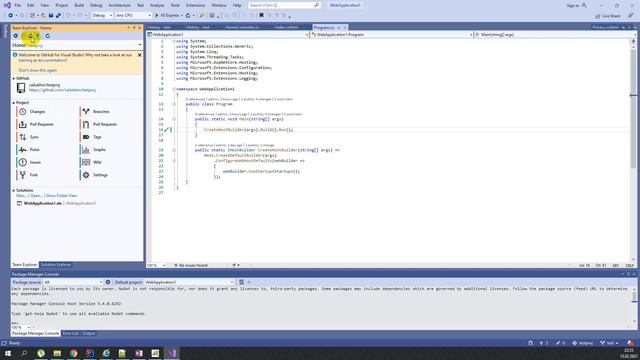Expand the Home section dropdown in Team Explorer
The image size is (640, 360).
(140, 45)
